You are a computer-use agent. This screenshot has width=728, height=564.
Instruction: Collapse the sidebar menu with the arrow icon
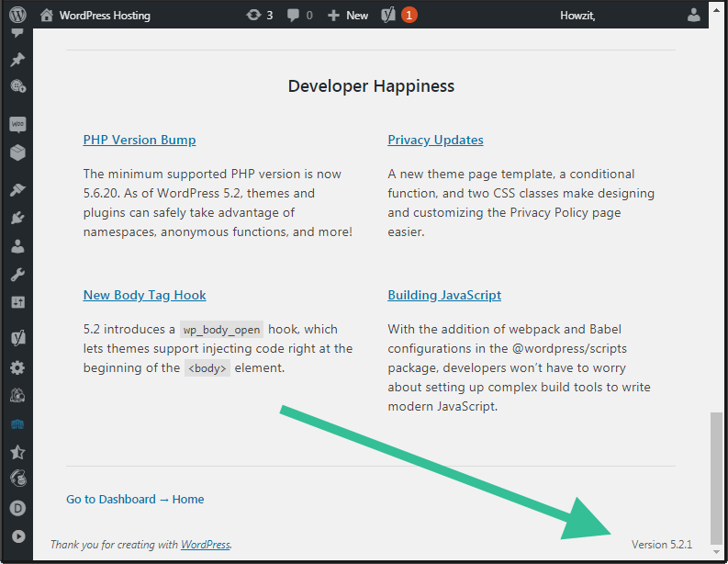pyautogui.click(x=17, y=536)
